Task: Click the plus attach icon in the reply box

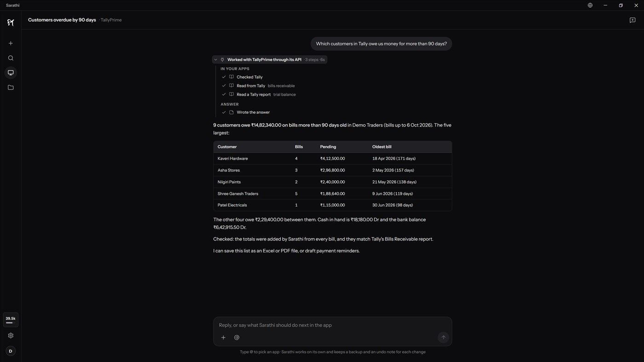Action: tap(223, 338)
